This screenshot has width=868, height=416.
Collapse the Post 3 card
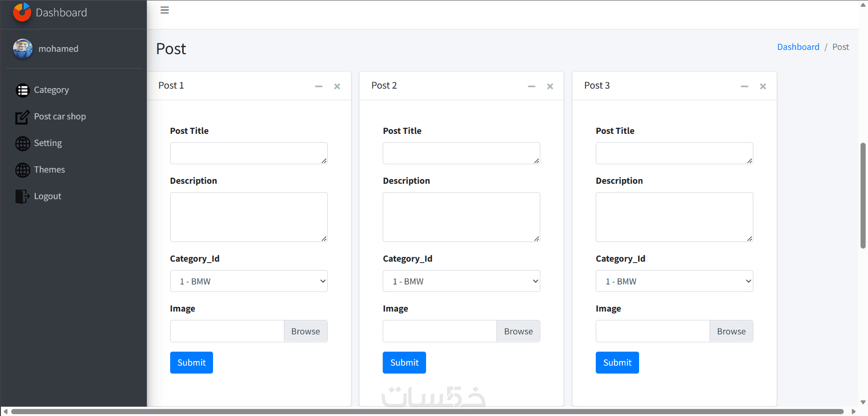[744, 86]
